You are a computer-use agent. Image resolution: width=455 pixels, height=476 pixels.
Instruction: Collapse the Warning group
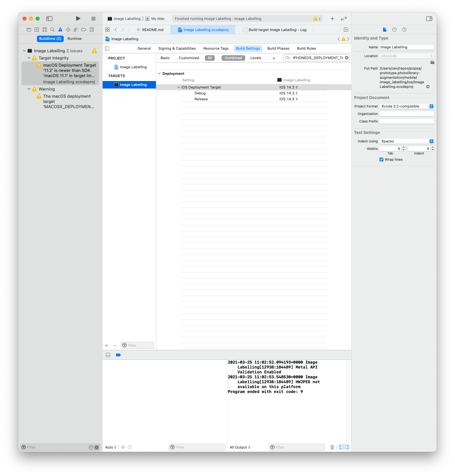(x=29, y=89)
